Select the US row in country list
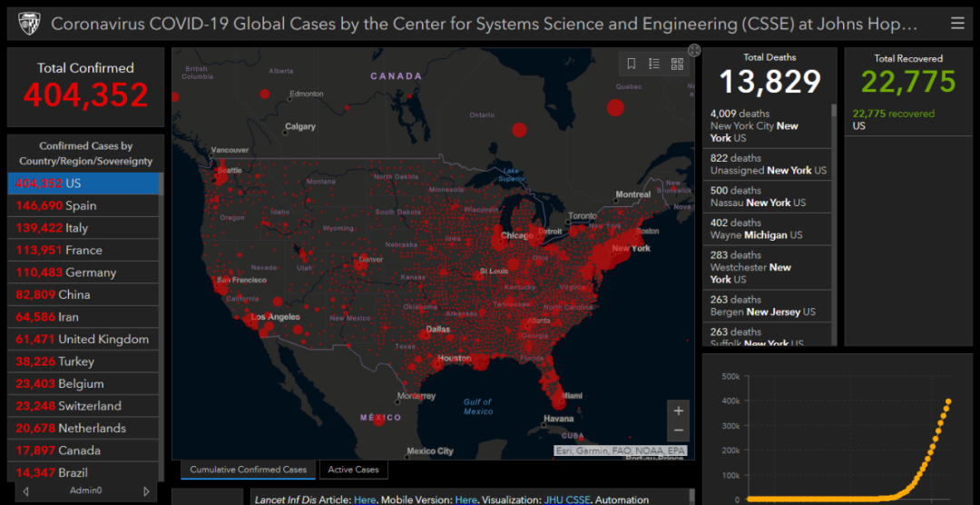980x505 pixels. 83,183
